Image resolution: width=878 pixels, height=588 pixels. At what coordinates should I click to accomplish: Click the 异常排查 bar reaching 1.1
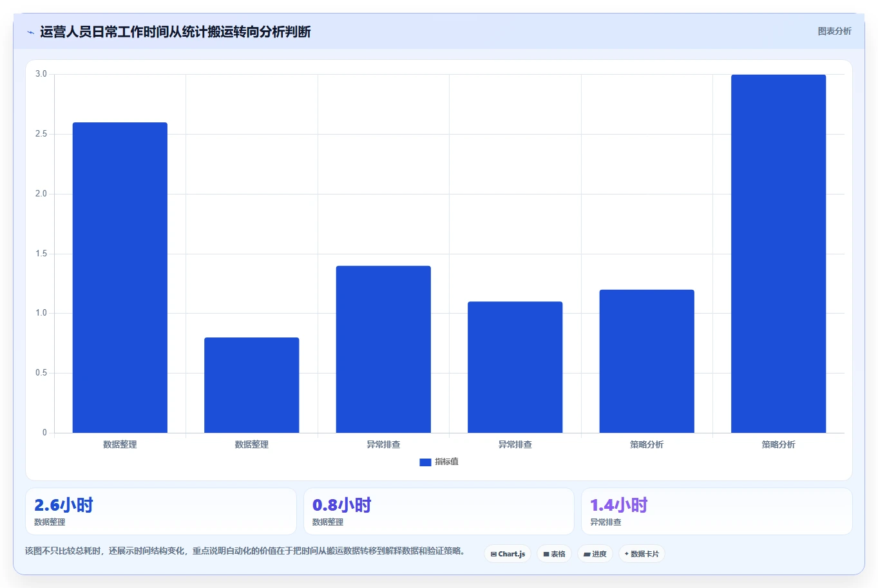pos(515,367)
